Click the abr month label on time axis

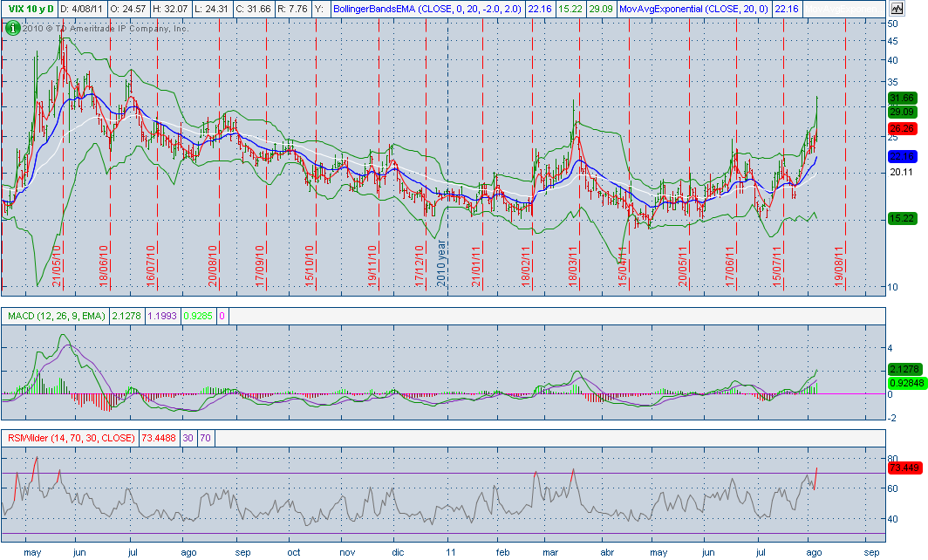pyautogui.click(x=606, y=552)
